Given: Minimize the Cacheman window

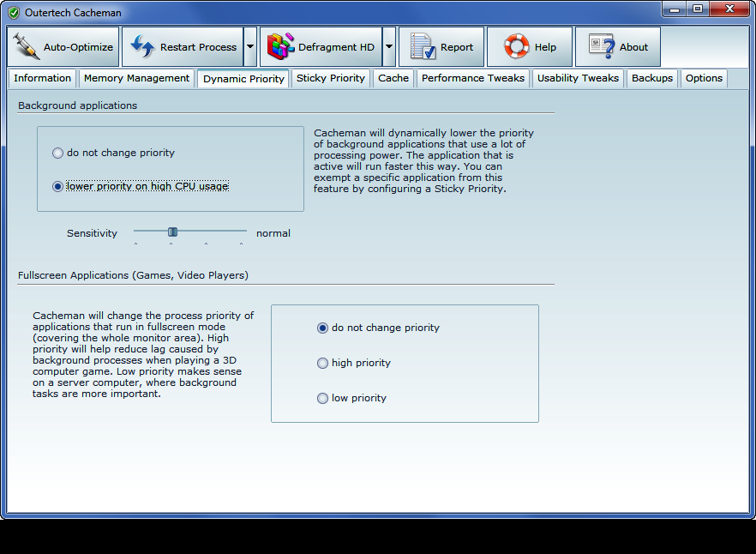Looking at the screenshot, I should click(x=675, y=9).
